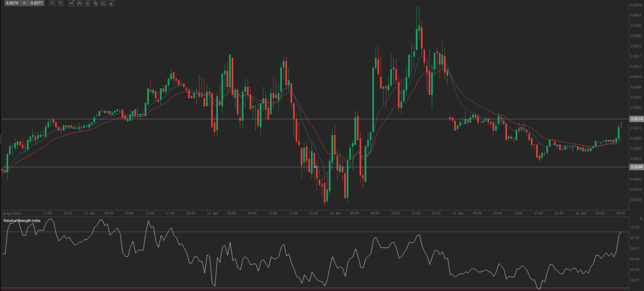Click the 0.8277 ask price button
The height and width of the screenshot is (291, 644).
pos(37,3)
